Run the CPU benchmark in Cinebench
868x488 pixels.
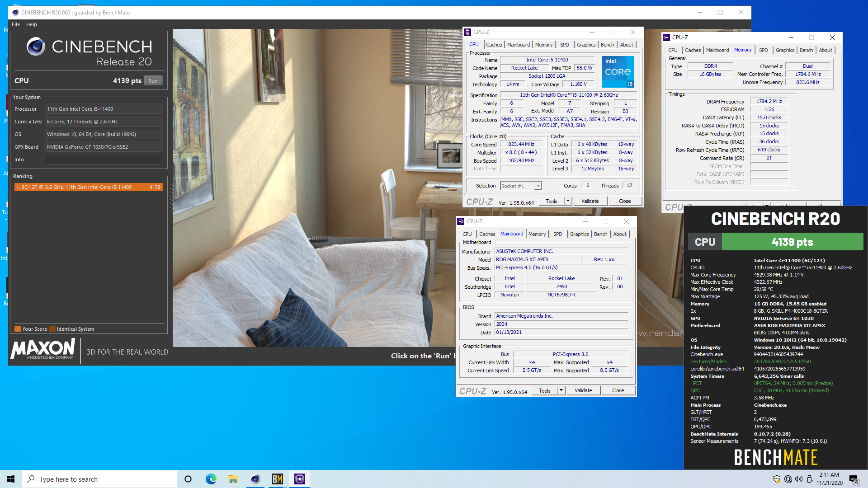[x=153, y=81]
